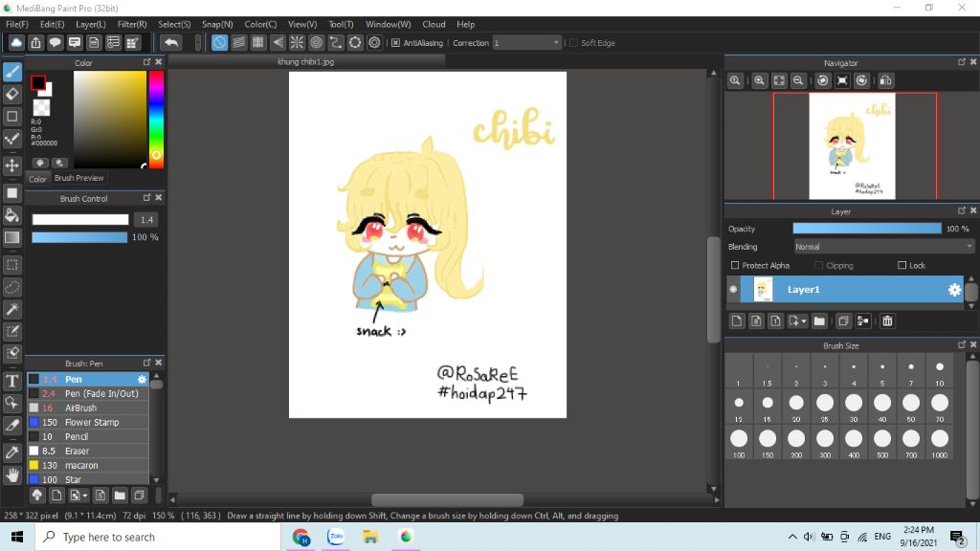Open File Explorer from taskbar
This screenshot has height=551, width=980.
tap(370, 537)
